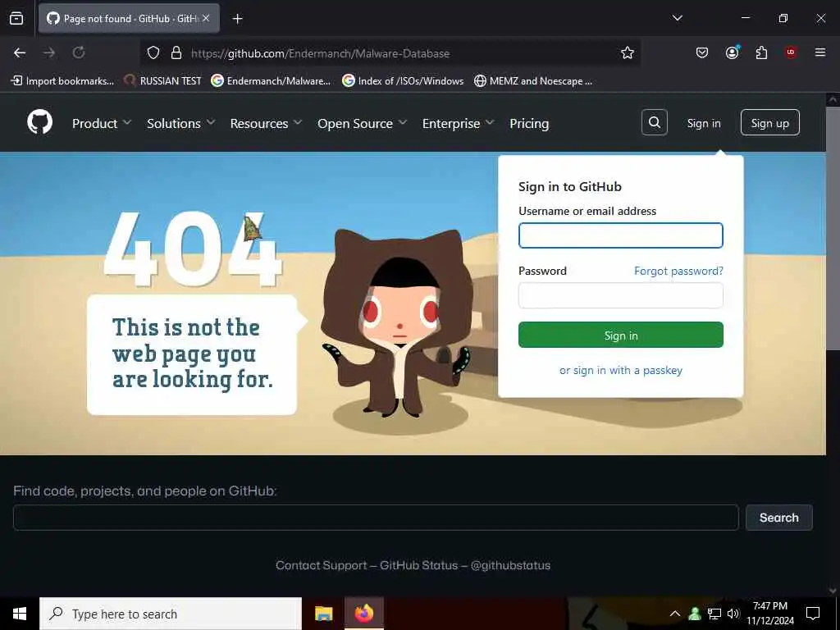This screenshot has height=630, width=840.
Task: Click the Import bookmarks toolbar item
Action: click(62, 81)
